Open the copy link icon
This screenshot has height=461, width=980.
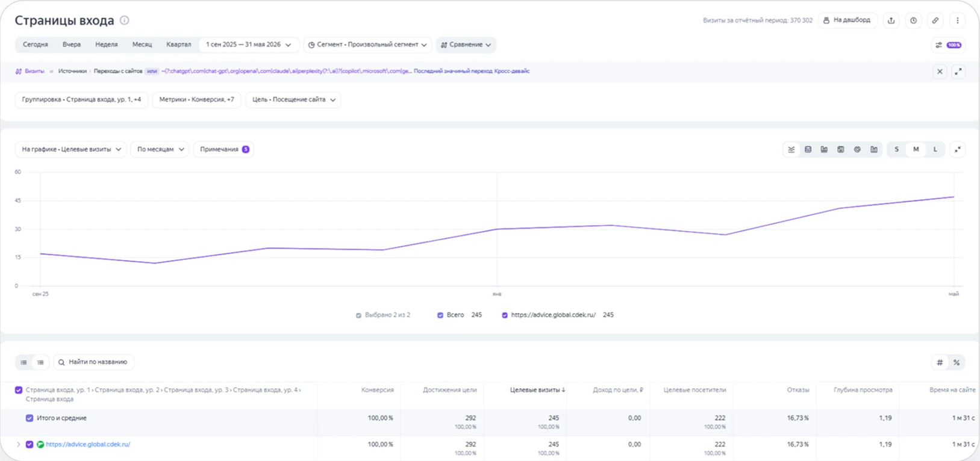935,20
